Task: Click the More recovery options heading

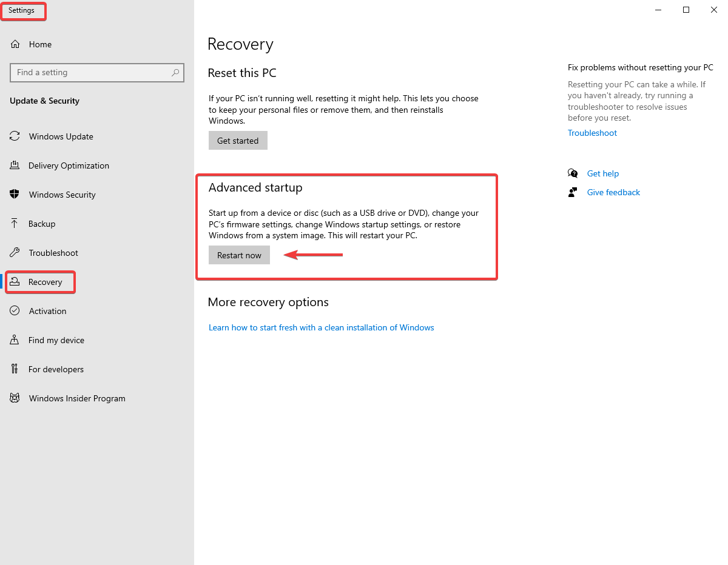Action: click(x=268, y=302)
